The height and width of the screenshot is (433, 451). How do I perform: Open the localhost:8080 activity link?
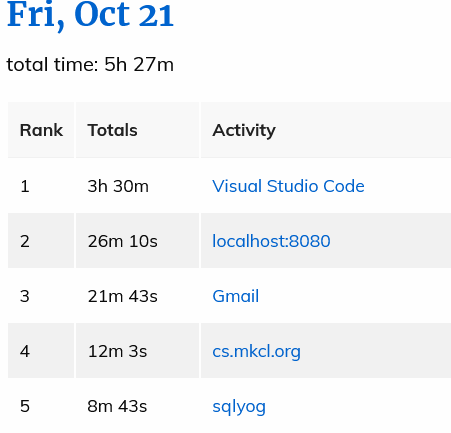(271, 241)
